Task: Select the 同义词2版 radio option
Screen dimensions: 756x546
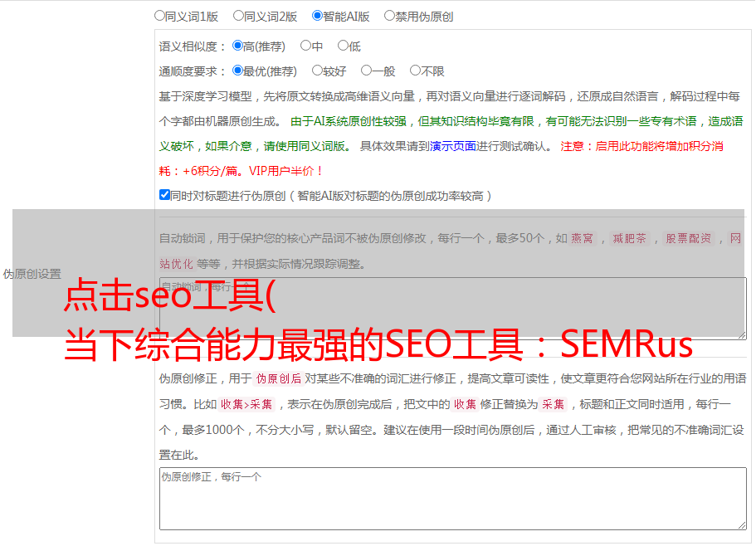Action: (x=238, y=16)
